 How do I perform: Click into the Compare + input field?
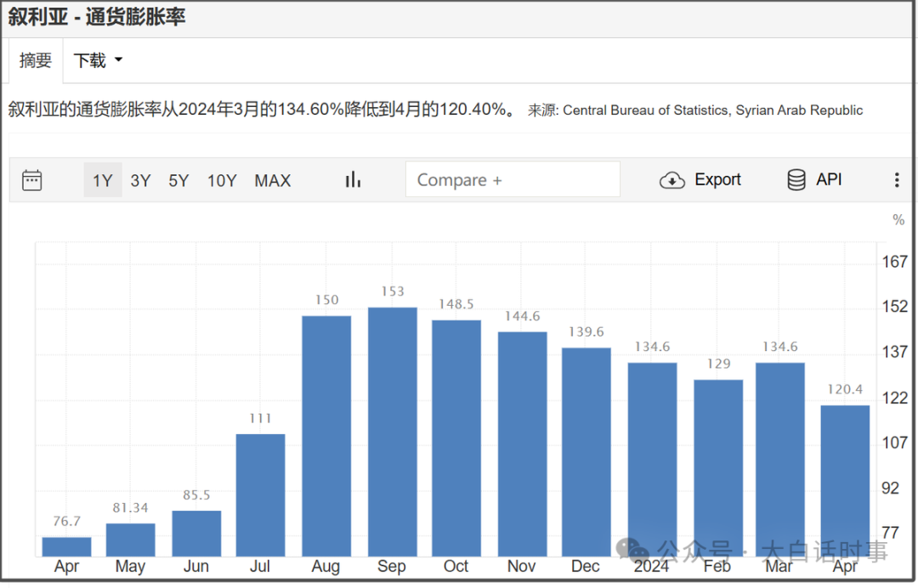513,180
